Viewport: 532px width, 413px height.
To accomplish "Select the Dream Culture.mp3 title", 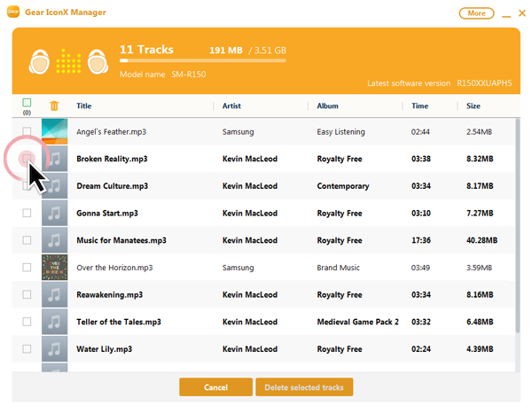I will tap(112, 186).
